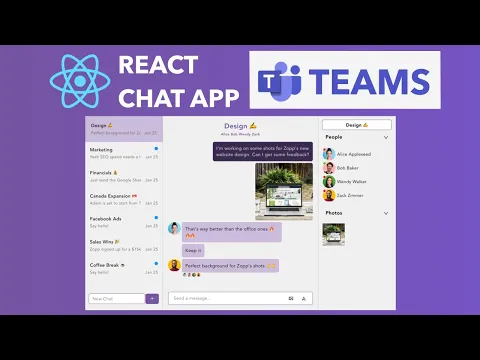Click the TEAMS wordmark text

370,82
